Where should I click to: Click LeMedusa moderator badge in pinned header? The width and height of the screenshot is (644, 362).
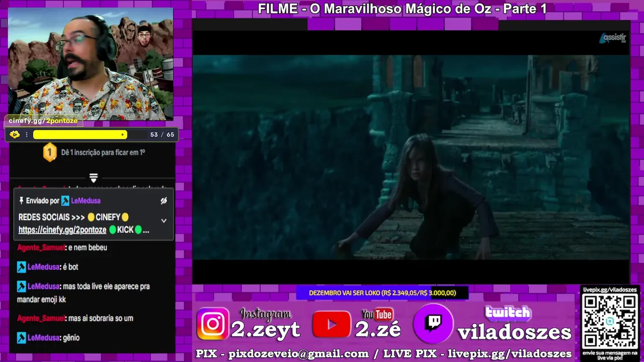[65, 201]
